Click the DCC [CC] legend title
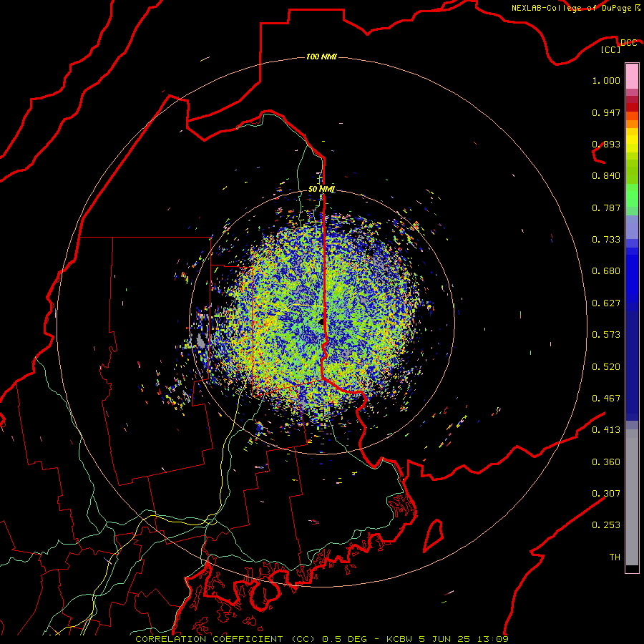644x644 pixels. pyautogui.click(x=620, y=46)
